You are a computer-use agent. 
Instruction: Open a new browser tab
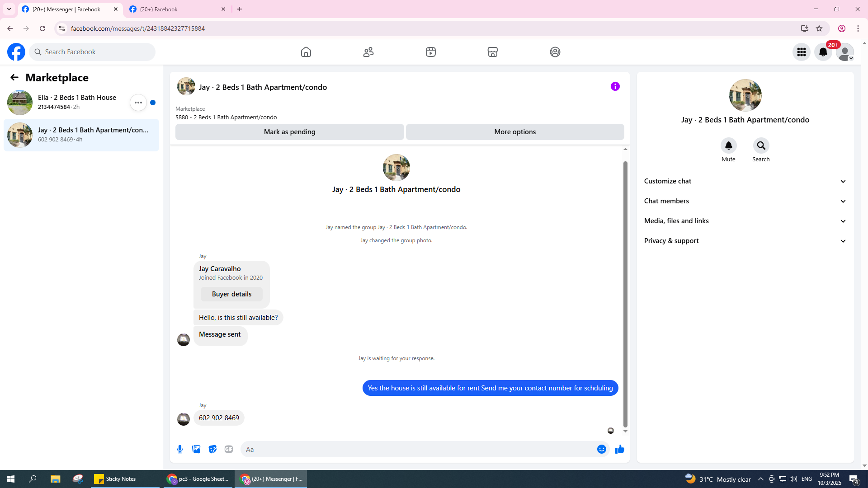pyautogui.click(x=240, y=9)
